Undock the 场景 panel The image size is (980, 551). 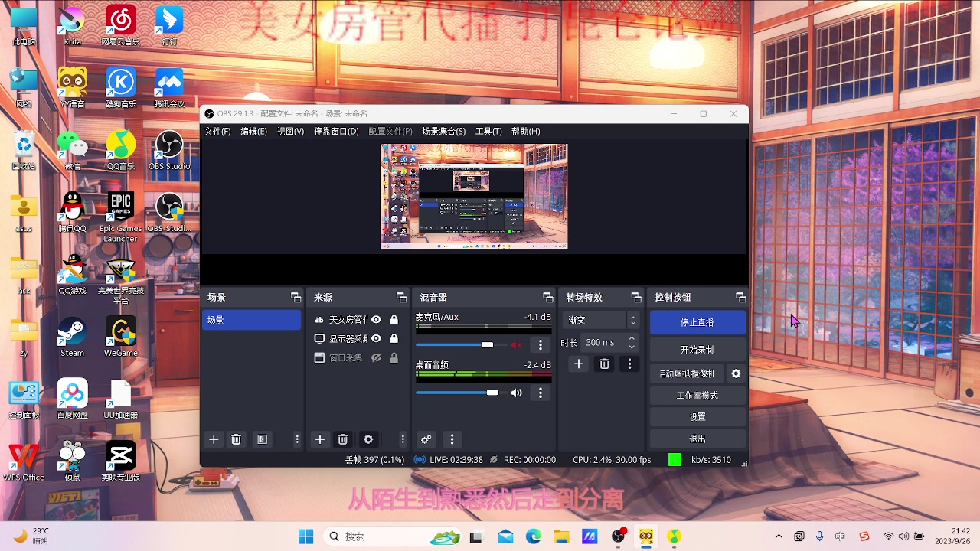(x=296, y=297)
